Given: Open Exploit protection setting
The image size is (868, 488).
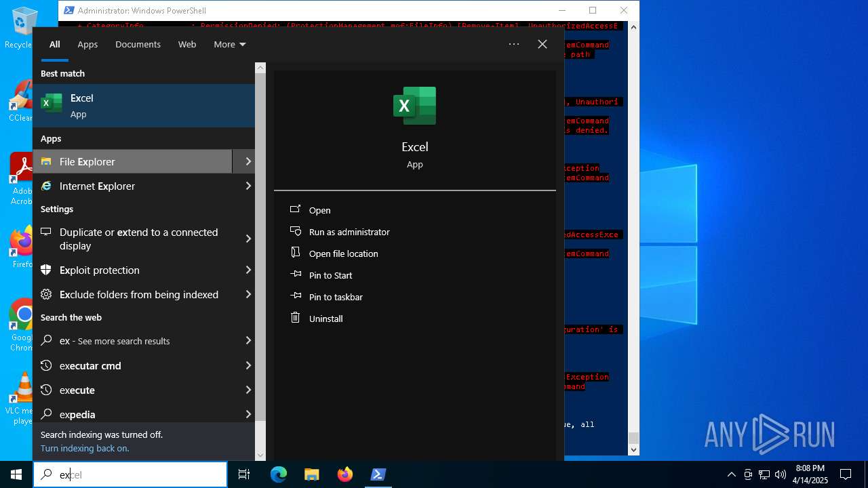Looking at the screenshot, I should click(x=133, y=270).
